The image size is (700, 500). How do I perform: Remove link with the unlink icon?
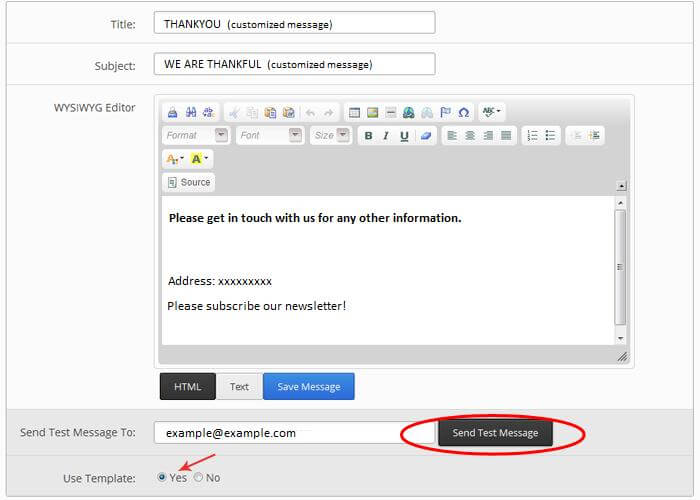[x=427, y=113]
